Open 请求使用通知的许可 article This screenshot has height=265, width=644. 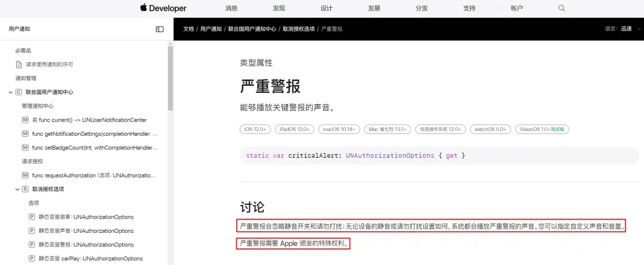tap(49, 64)
